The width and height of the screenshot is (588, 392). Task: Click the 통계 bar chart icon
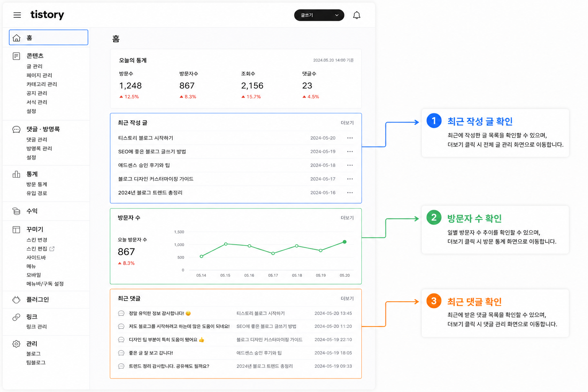(x=16, y=174)
